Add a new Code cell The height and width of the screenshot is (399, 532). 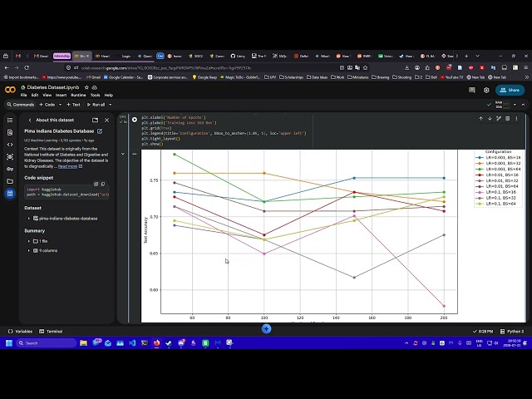(x=47, y=105)
